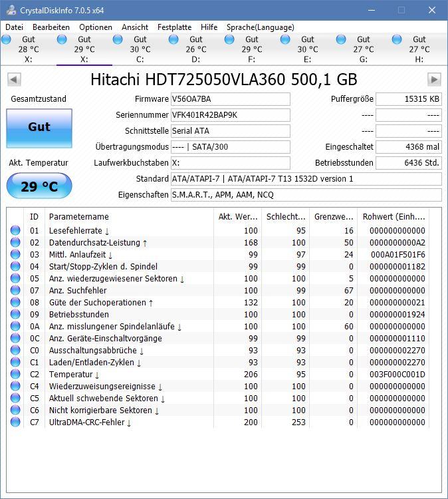Screen dimensions: 448x499
Task: Click the CrystalDiskInfo app icon in title bar
Action: 11,10
